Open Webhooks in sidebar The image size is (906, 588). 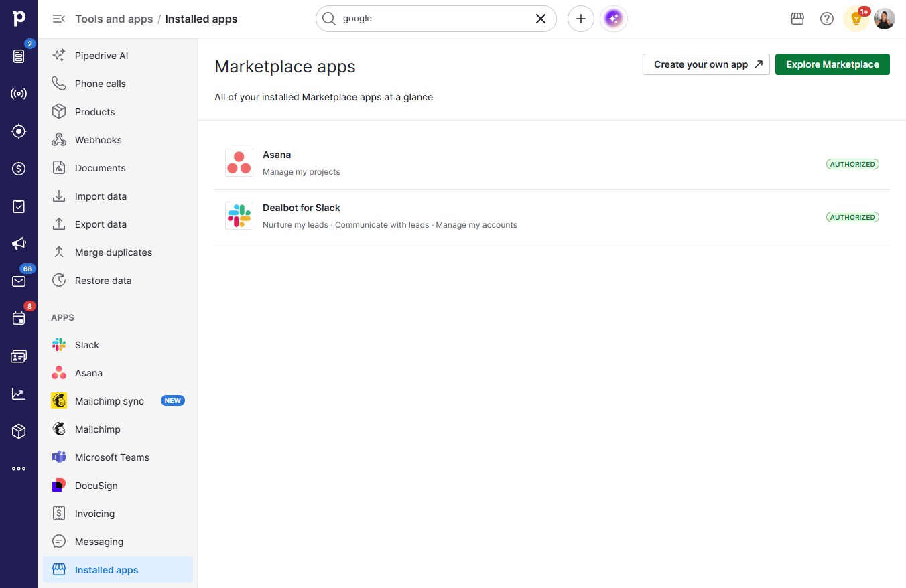coord(118,140)
